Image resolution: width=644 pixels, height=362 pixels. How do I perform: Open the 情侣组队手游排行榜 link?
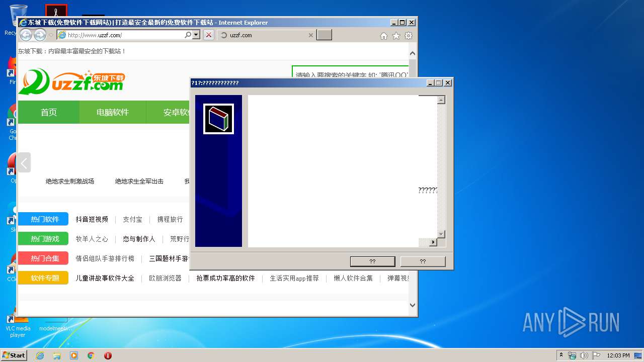point(105,258)
